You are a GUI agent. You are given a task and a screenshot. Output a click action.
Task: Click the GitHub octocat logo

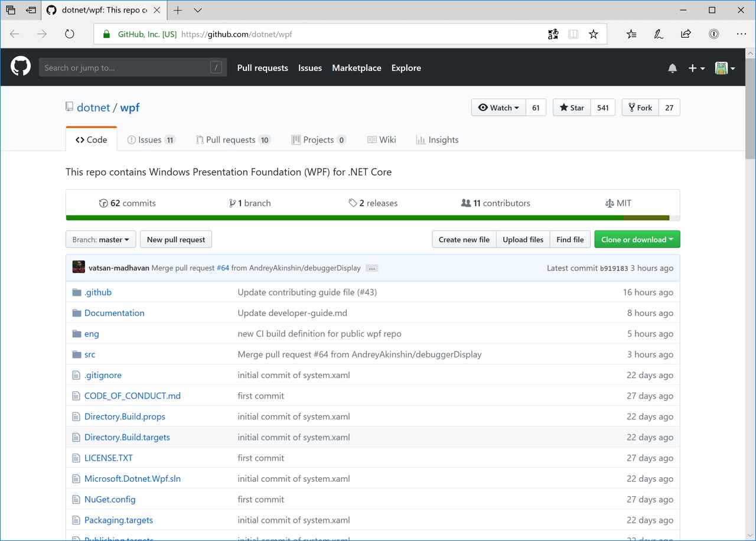point(20,66)
